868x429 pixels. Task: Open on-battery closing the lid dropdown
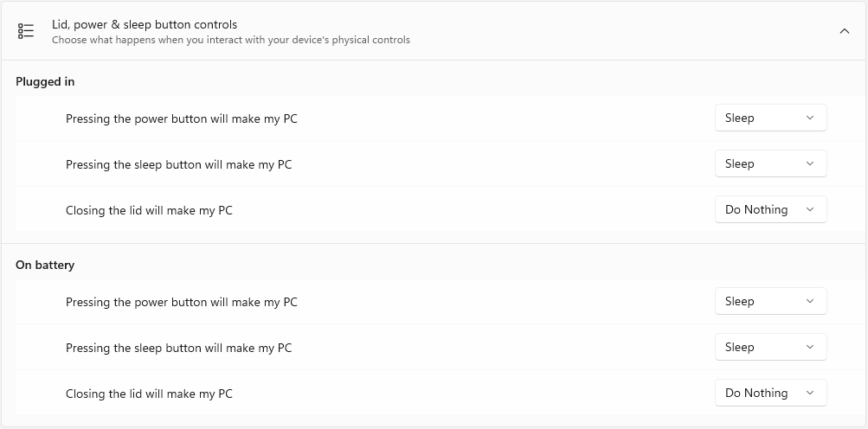[x=770, y=393]
